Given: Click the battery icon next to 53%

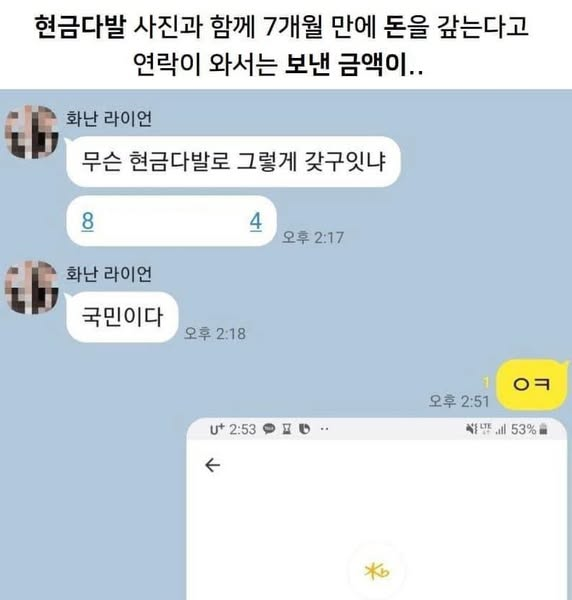Looking at the screenshot, I should pos(543,429).
